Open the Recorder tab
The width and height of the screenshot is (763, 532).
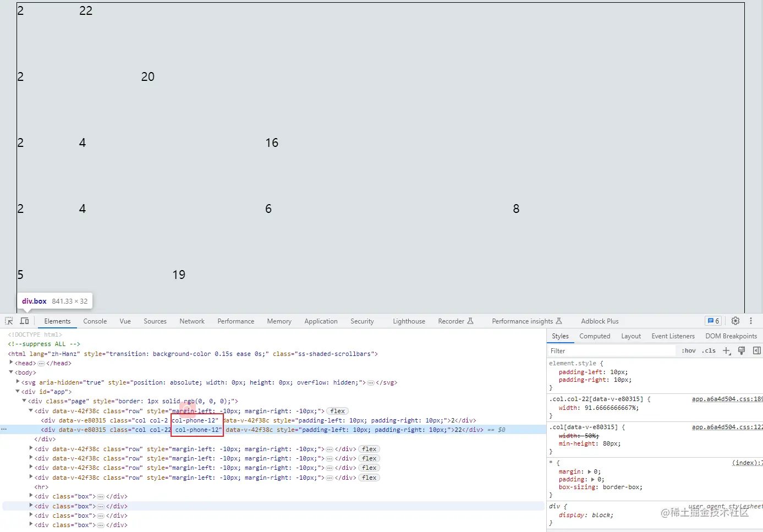pos(455,321)
